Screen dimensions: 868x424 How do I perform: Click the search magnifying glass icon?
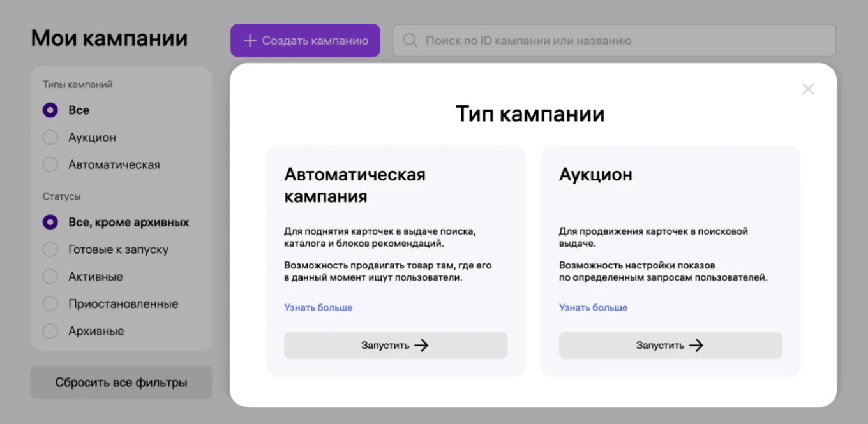(409, 40)
